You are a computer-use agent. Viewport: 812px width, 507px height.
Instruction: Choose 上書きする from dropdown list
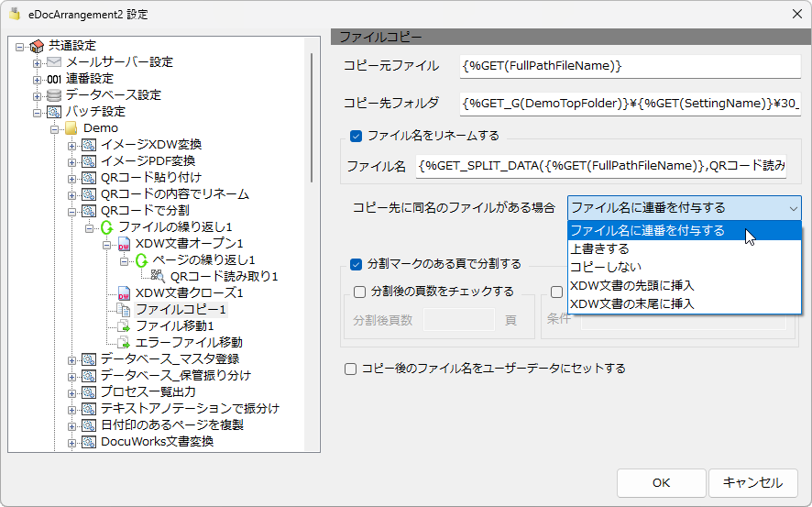(684, 249)
